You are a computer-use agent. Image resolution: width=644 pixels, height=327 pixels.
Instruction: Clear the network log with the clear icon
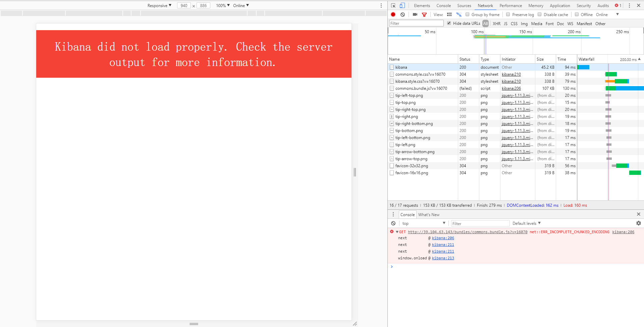tap(402, 14)
